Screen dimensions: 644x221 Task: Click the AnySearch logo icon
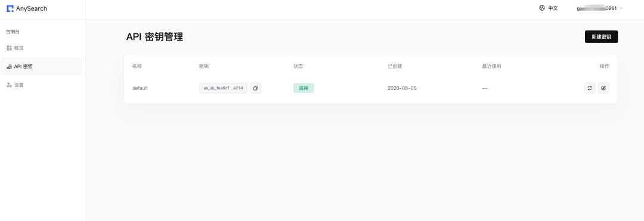click(x=10, y=8)
